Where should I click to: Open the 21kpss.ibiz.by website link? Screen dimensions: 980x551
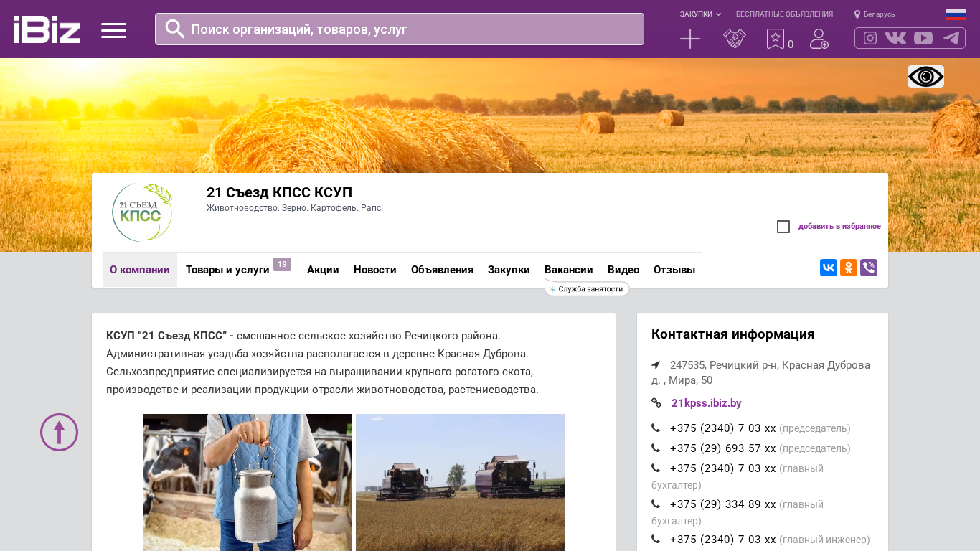707,403
